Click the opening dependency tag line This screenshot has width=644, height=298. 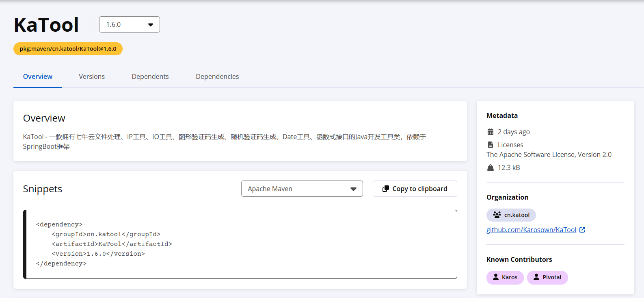click(59, 224)
